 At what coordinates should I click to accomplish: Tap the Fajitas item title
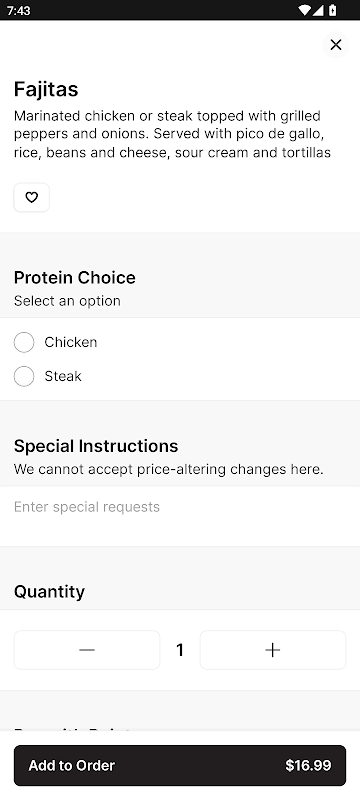tap(46, 89)
